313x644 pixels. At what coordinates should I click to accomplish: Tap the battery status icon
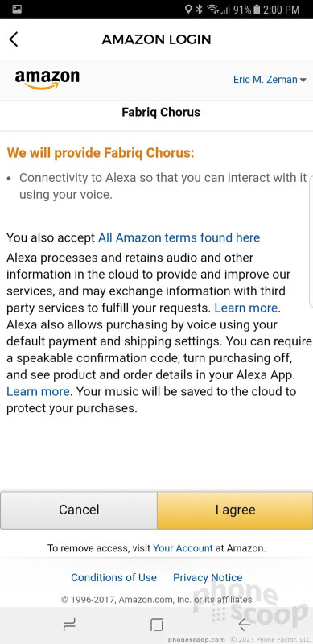(x=257, y=10)
